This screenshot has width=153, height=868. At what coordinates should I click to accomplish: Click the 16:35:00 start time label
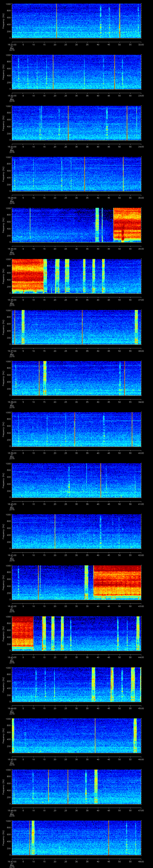click(12, 248)
